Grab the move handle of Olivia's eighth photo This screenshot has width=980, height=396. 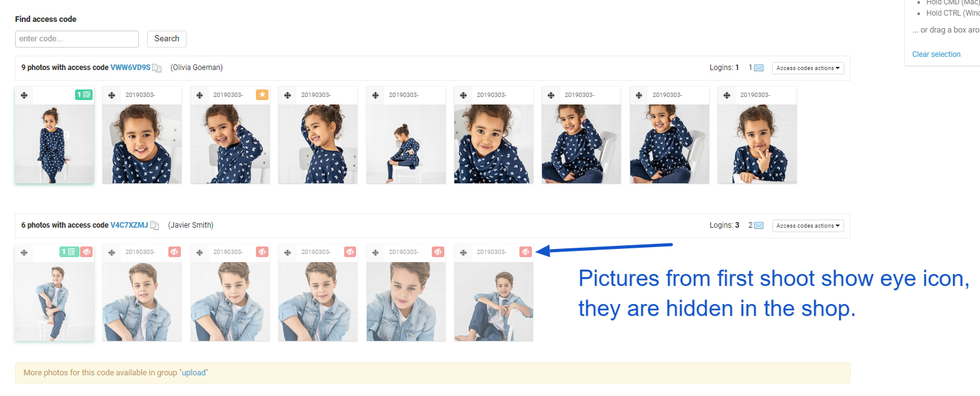pos(639,95)
